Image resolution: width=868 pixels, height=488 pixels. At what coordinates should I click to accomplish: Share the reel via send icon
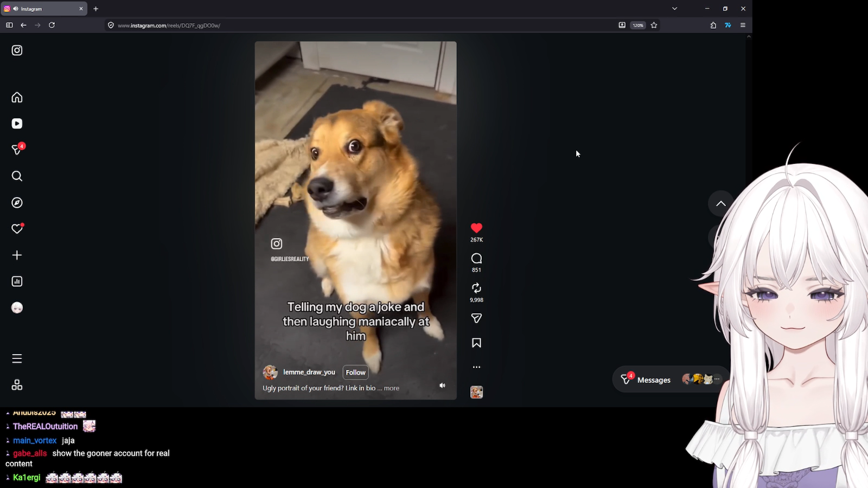coord(476,318)
